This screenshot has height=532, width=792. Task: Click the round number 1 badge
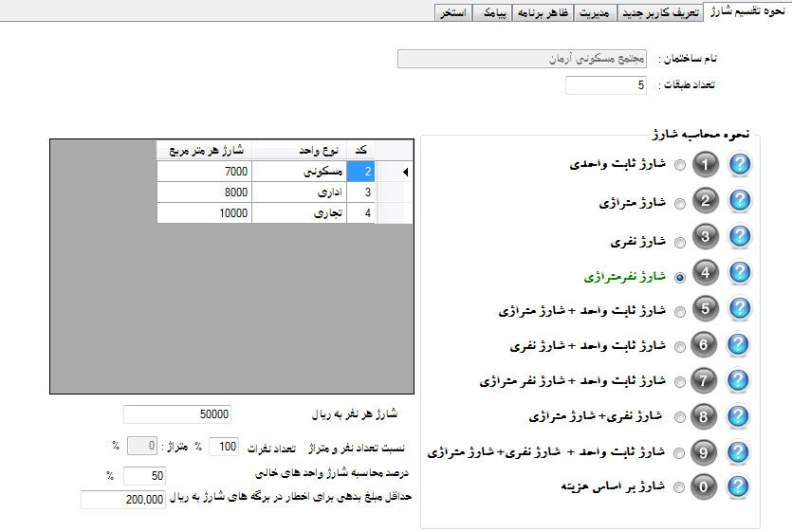705,164
